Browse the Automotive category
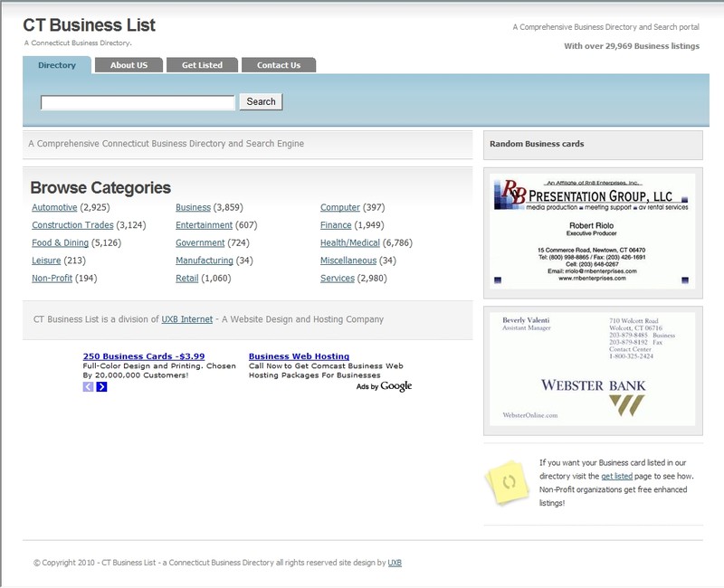Screen dimensions: 724x588 (54, 208)
